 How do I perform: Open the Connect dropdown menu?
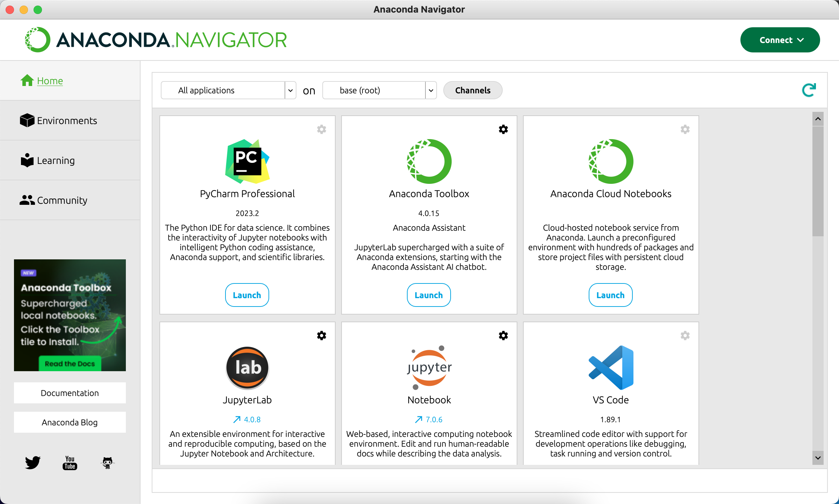[780, 40]
